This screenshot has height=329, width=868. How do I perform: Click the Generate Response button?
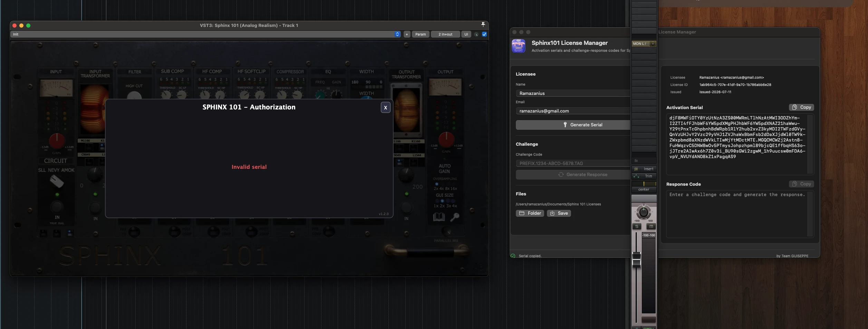point(573,174)
